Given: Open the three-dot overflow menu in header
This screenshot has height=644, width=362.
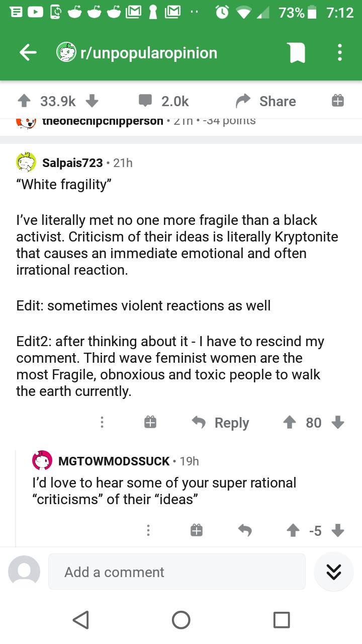Looking at the screenshot, I should coord(340,53).
